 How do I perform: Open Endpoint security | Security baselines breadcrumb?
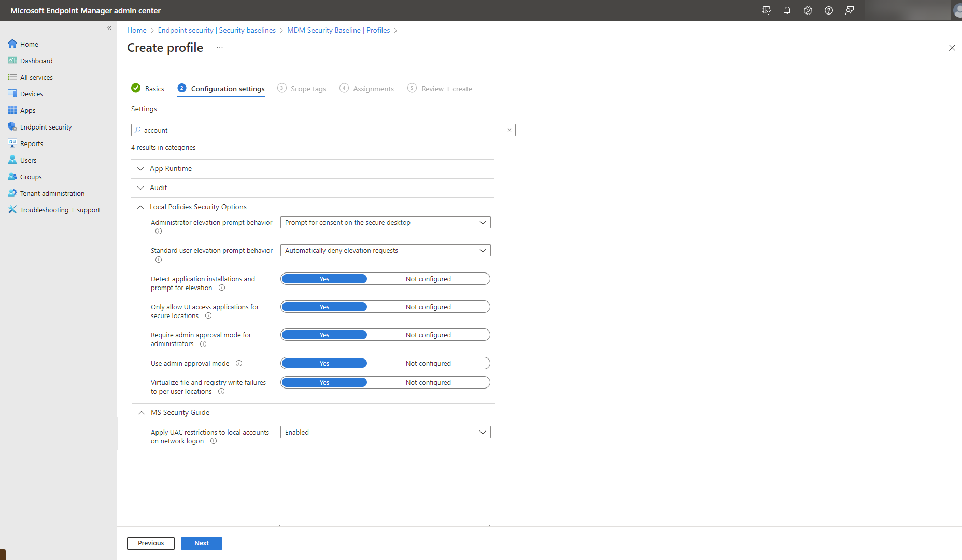click(x=217, y=30)
